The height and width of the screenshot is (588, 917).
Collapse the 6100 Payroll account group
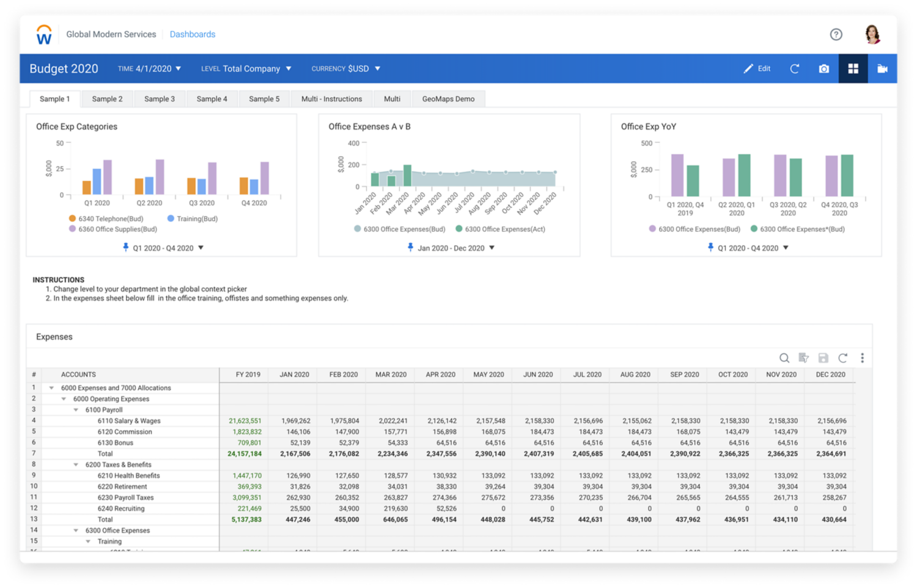pos(75,410)
